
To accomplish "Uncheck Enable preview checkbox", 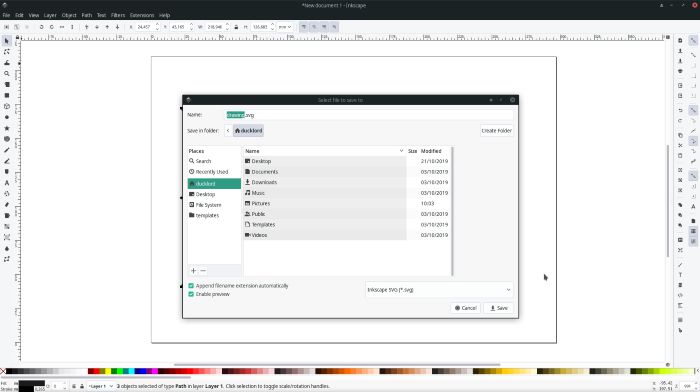I will [191, 294].
